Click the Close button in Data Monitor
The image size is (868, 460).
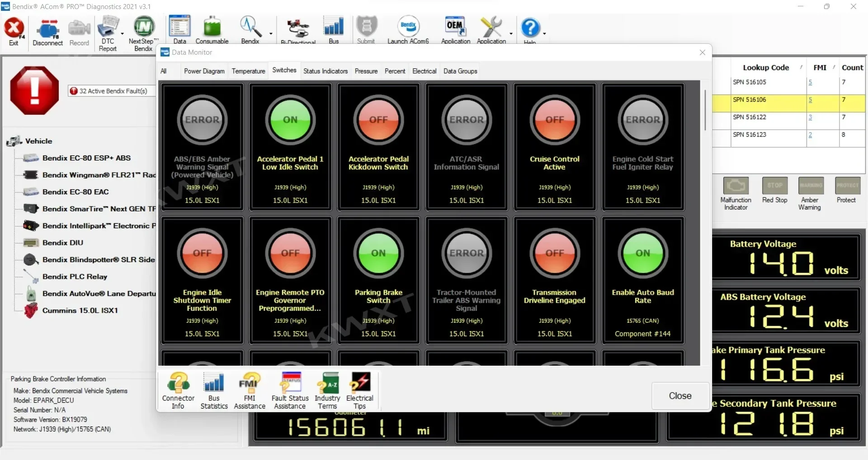coord(680,395)
